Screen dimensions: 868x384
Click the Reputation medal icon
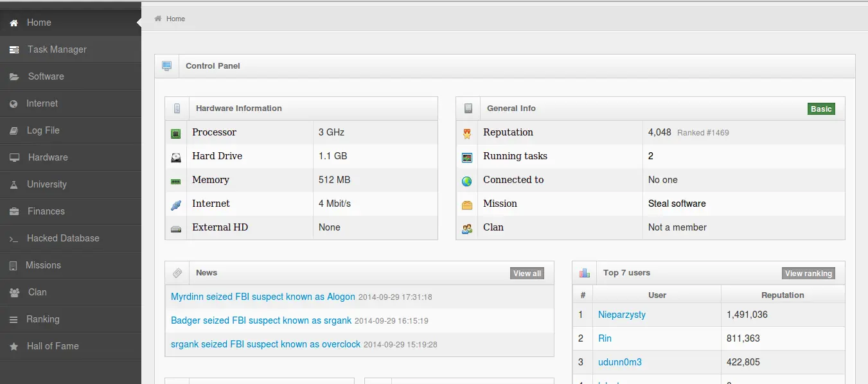coord(467,134)
